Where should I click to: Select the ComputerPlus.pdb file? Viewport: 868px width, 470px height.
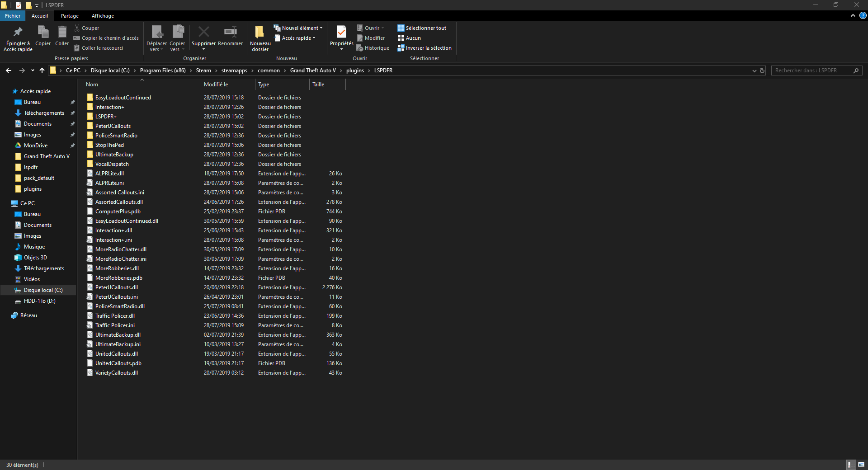click(118, 211)
